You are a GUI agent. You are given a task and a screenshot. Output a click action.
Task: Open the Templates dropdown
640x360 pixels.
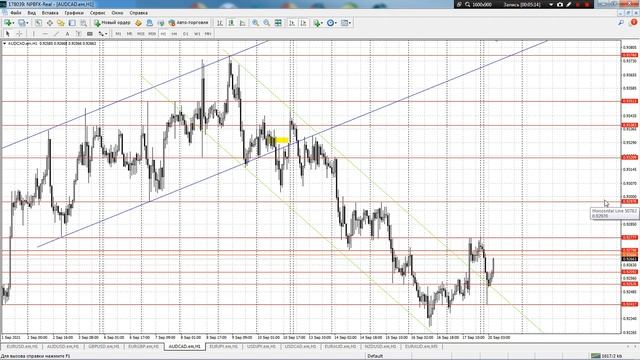point(346,23)
